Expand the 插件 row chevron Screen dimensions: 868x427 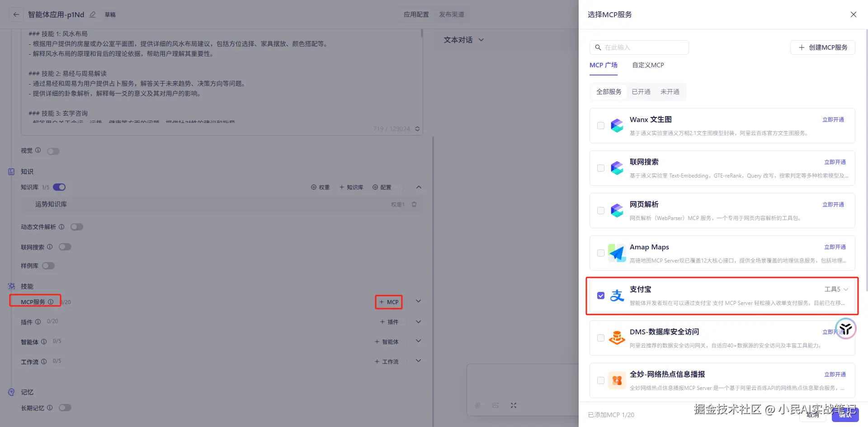click(419, 322)
